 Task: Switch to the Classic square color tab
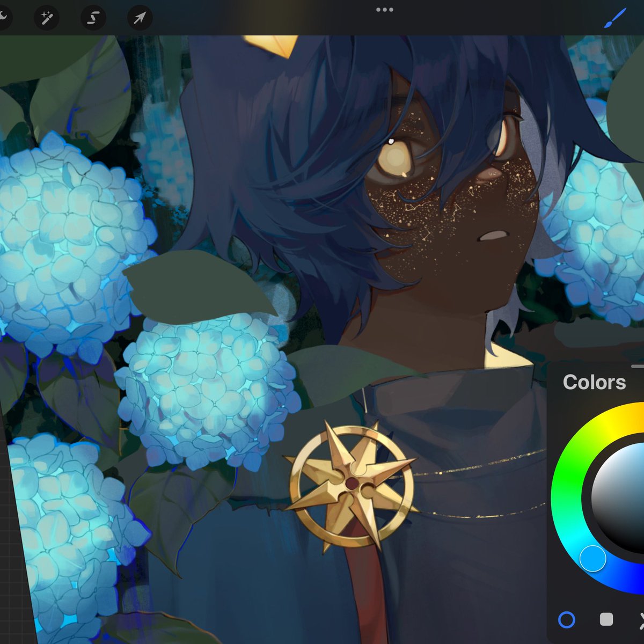coord(606,620)
